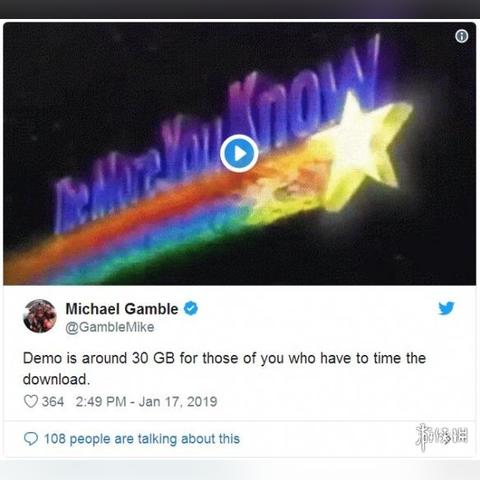Click the blue verified badge
Image resolution: width=480 pixels, height=480 pixels.
(191, 309)
